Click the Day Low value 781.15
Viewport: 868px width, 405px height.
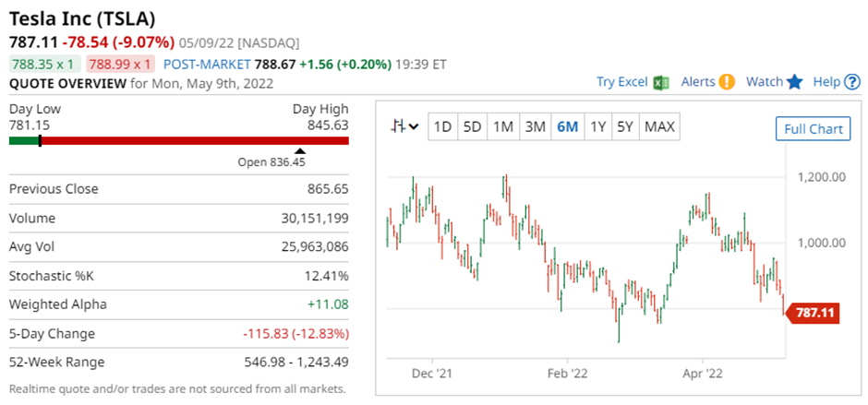tap(30, 125)
